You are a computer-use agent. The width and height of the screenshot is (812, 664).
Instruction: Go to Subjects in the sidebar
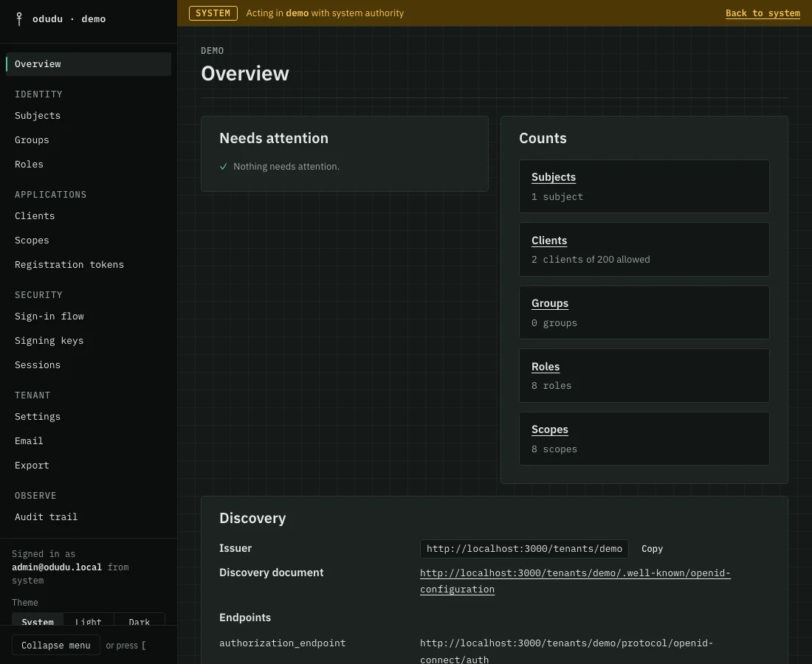38,115
